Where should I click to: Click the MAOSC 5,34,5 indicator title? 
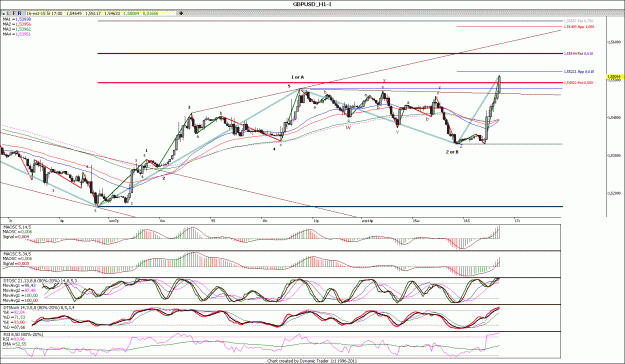(x=17, y=254)
